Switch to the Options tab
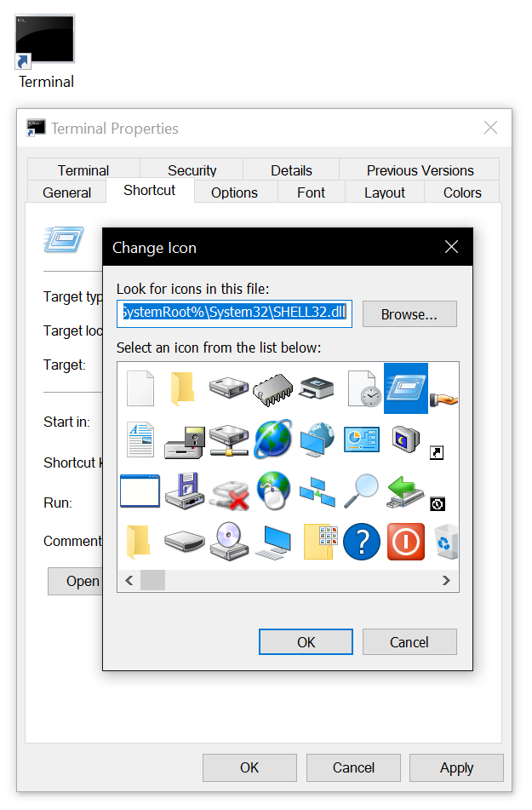The height and width of the screenshot is (810, 532). coord(234,192)
